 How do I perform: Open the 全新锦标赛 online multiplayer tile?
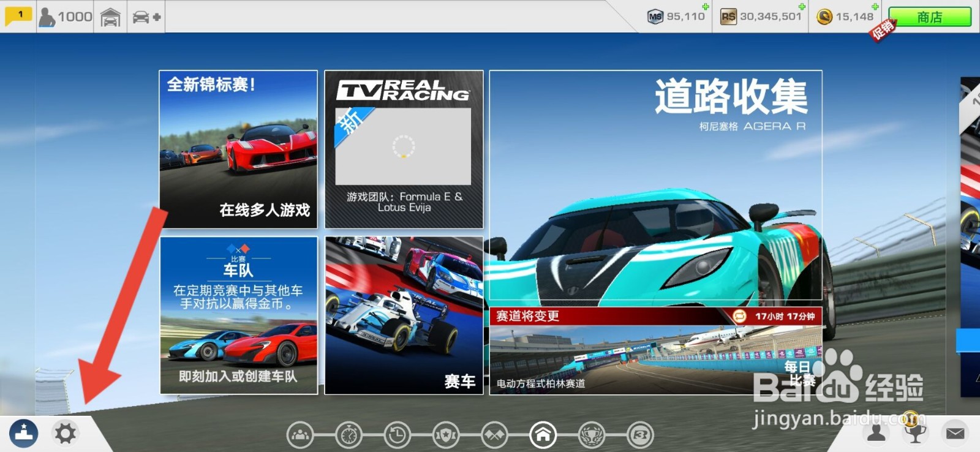click(x=238, y=149)
